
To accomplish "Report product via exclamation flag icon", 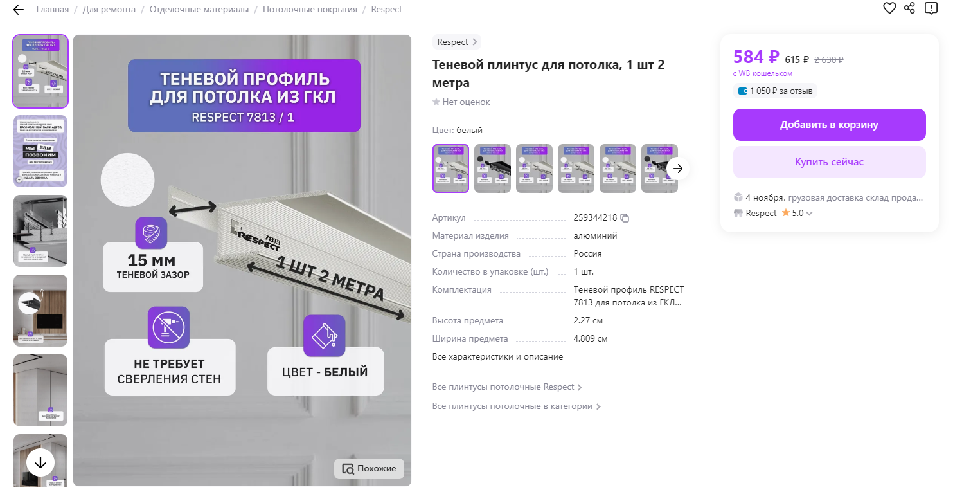I will (x=931, y=8).
